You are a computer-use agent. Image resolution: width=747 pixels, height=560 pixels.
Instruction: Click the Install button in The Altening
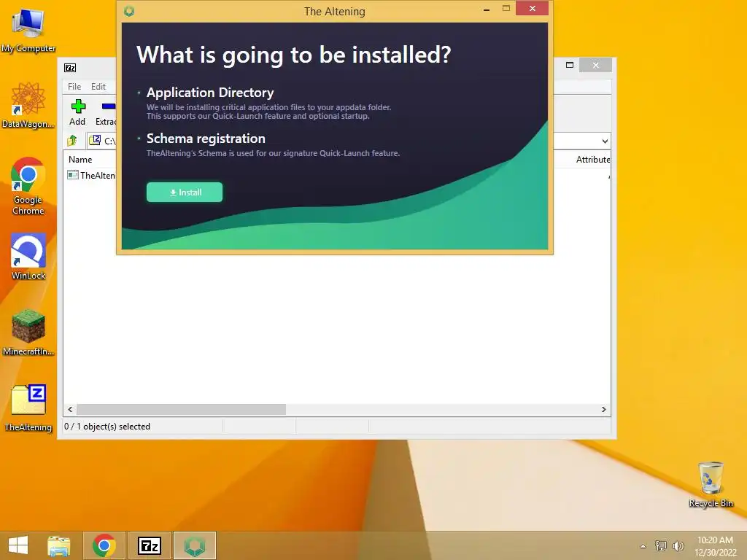[x=185, y=192]
